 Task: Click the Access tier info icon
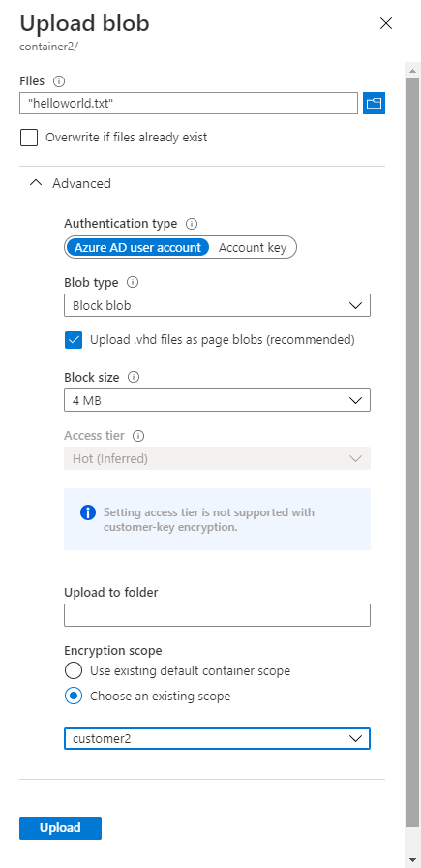[139, 436]
